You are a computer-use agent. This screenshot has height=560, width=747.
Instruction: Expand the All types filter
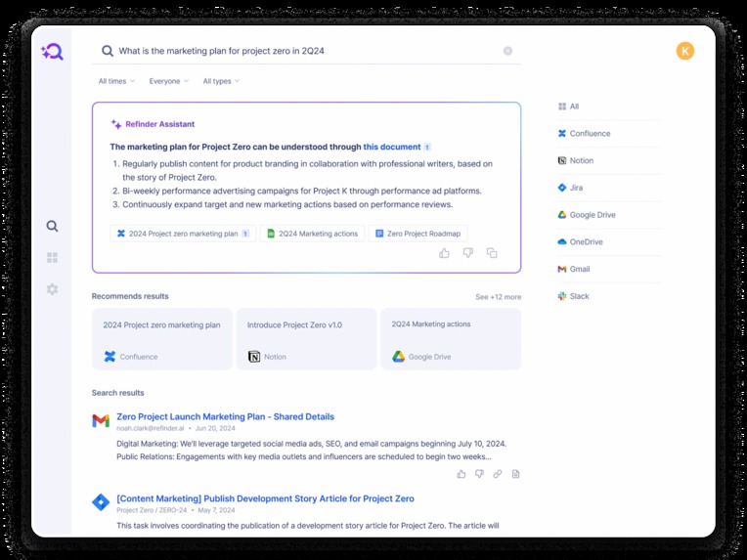221,81
